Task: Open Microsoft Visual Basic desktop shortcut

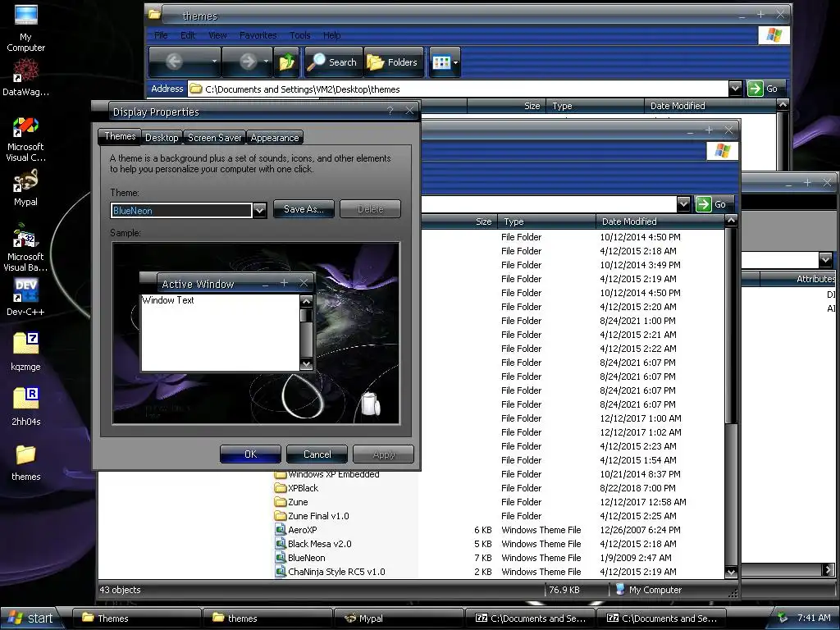Action: point(25,248)
